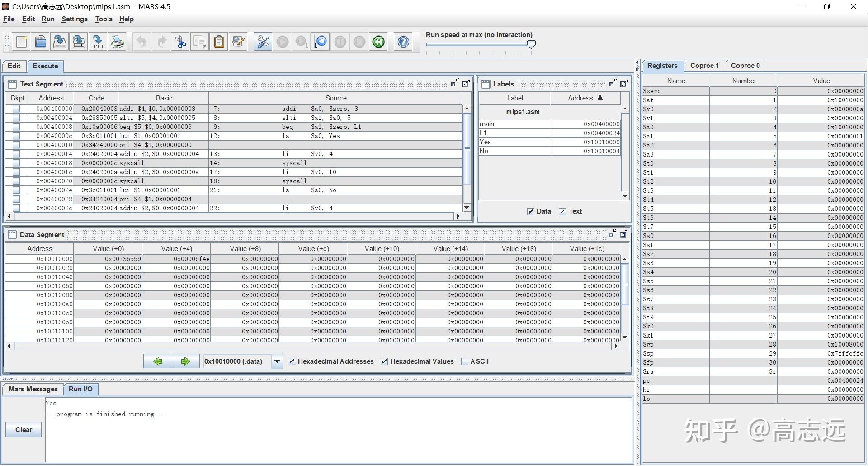This screenshot has width=868, height=466.
Task: Click the Open file folder icon
Action: [x=40, y=42]
